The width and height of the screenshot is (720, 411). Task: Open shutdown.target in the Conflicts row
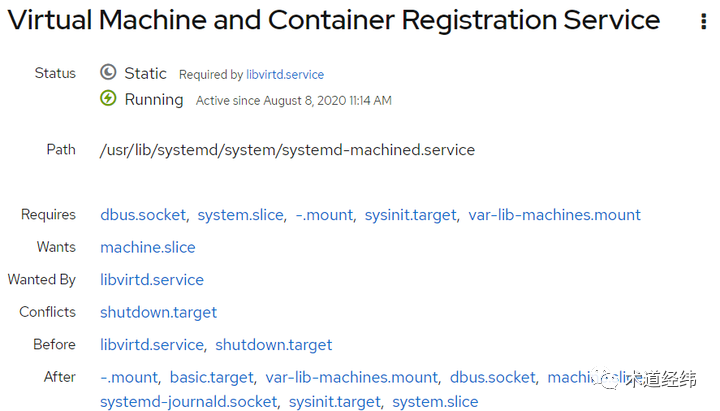coord(158,312)
